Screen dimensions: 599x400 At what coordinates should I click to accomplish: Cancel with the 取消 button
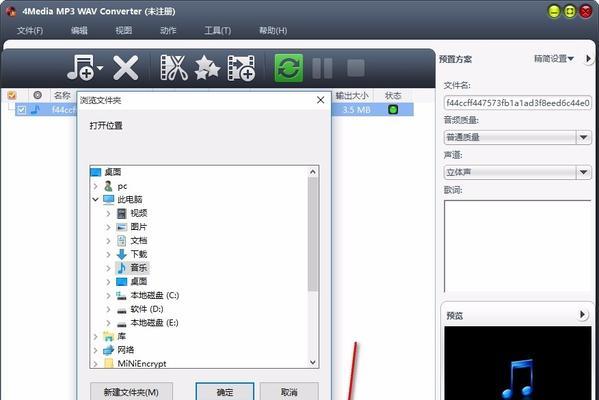click(289, 392)
